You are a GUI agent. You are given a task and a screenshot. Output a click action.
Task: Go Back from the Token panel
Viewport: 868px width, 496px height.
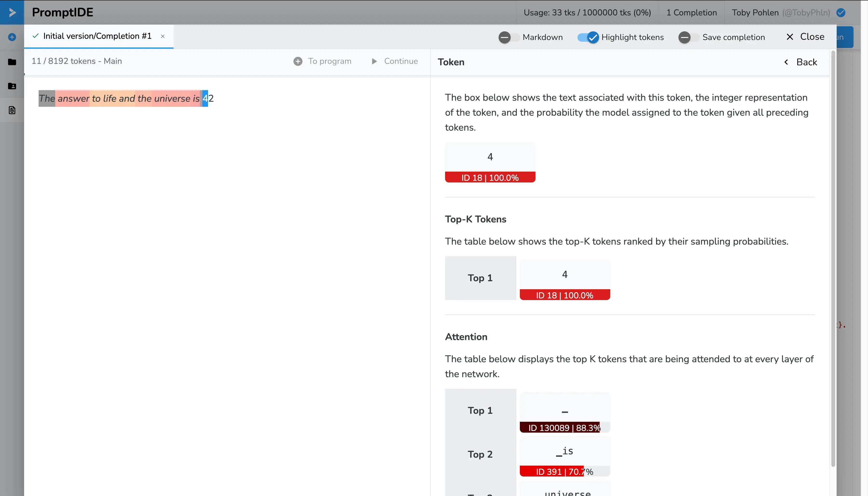(x=800, y=62)
